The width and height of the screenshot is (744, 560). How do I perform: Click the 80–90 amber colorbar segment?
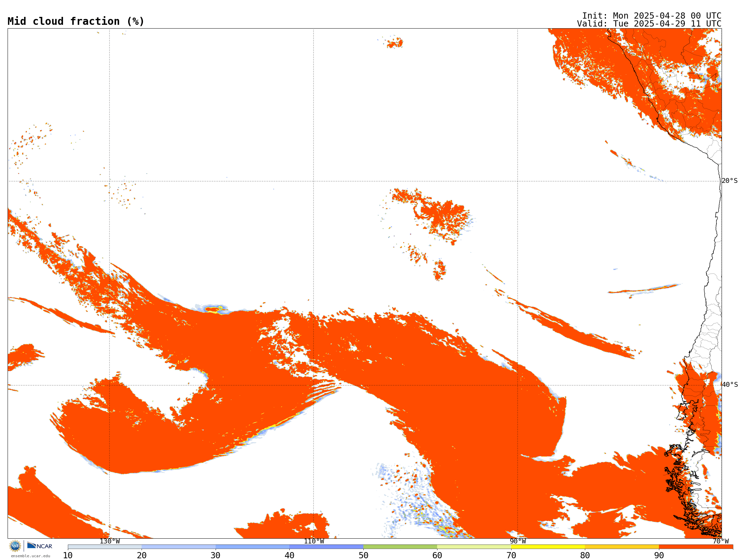click(x=622, y=547)
